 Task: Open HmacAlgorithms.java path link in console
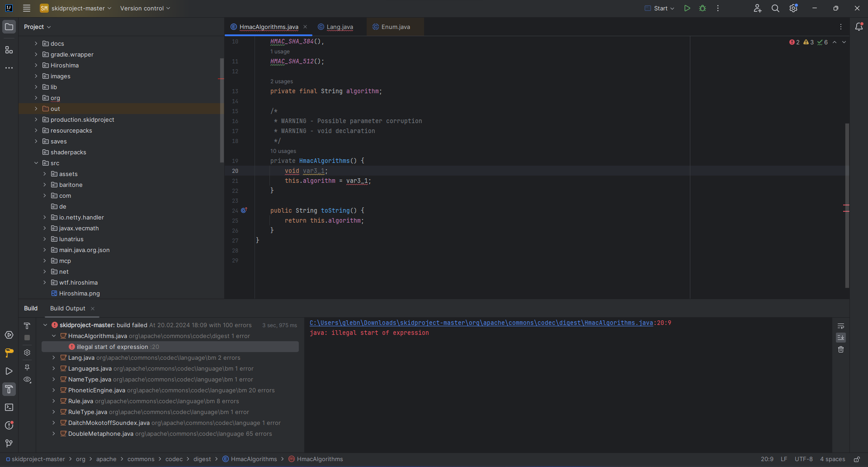coord(481,323)
